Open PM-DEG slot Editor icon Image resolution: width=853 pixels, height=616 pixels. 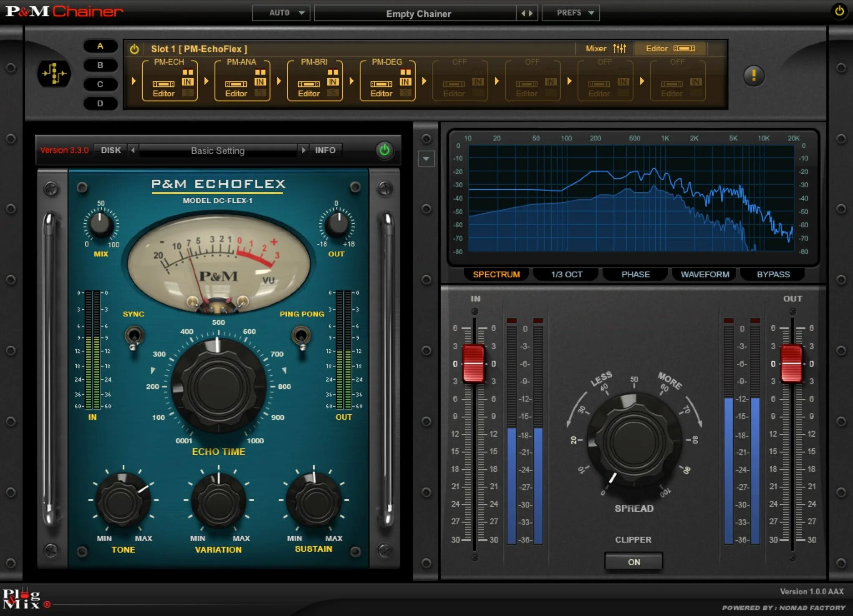pos(381,85)
